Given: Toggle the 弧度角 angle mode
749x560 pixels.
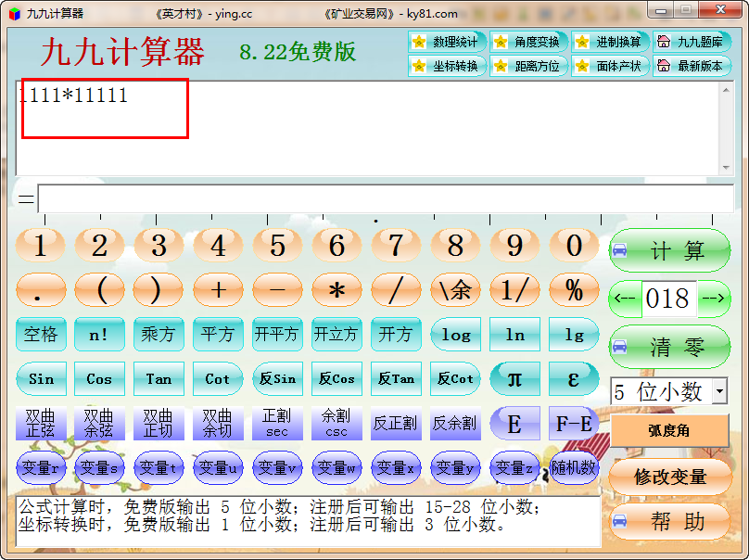Looking at the screenshot, I should click(x=668, y=431).
